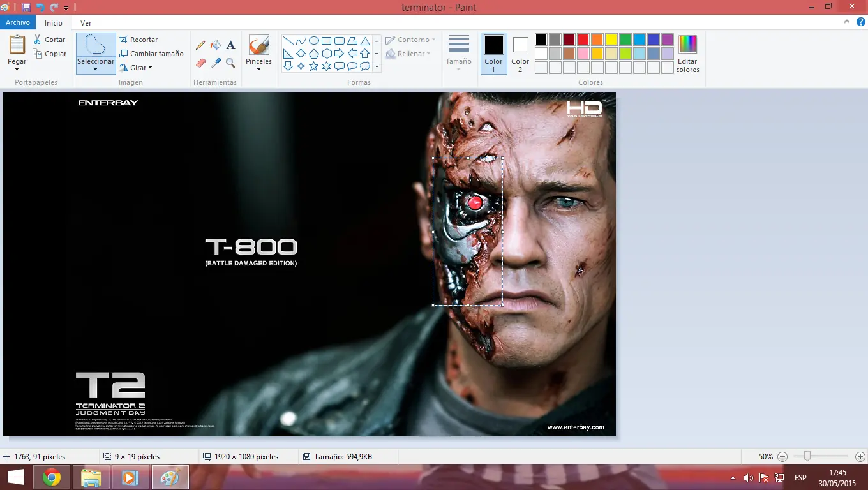Switch to the Ver tab

tap(86, 23)
